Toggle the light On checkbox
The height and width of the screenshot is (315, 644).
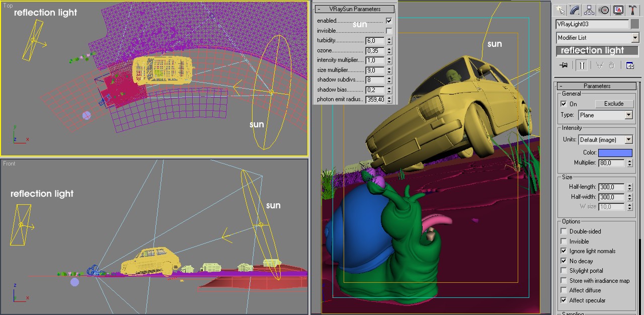(x=563, y=104)
